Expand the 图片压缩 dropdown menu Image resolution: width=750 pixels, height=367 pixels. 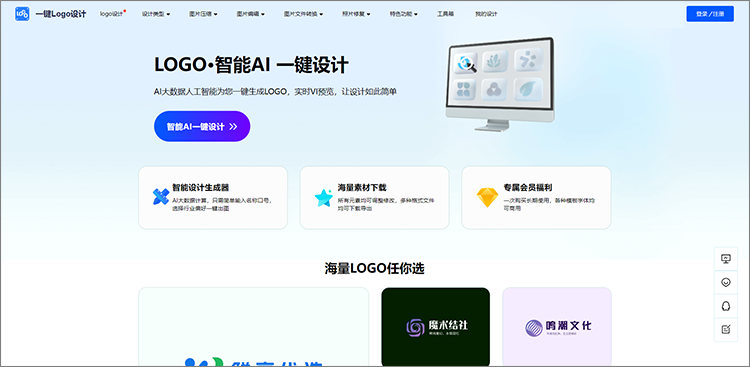click(x=203, y=14)
